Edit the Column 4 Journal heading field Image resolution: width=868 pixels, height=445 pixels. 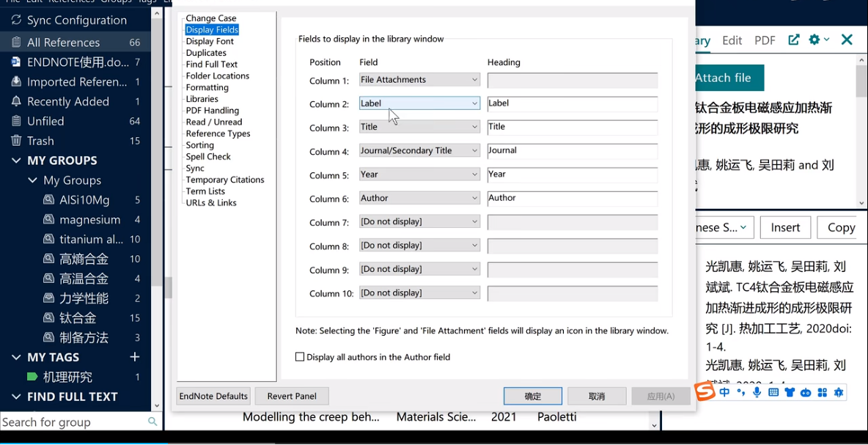[573, 151]
